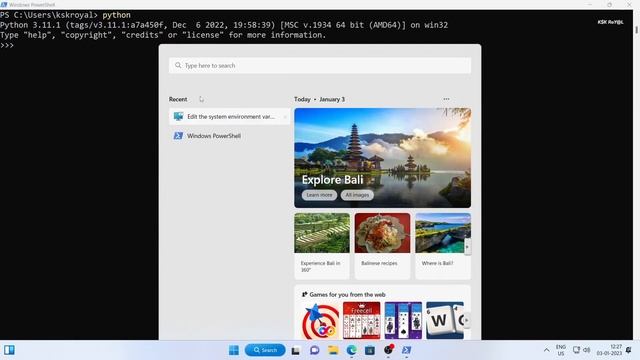The height and width of the screenshot is (360, 640).
Task: Click the 'Today • January 3' heading
Action: 319,99
